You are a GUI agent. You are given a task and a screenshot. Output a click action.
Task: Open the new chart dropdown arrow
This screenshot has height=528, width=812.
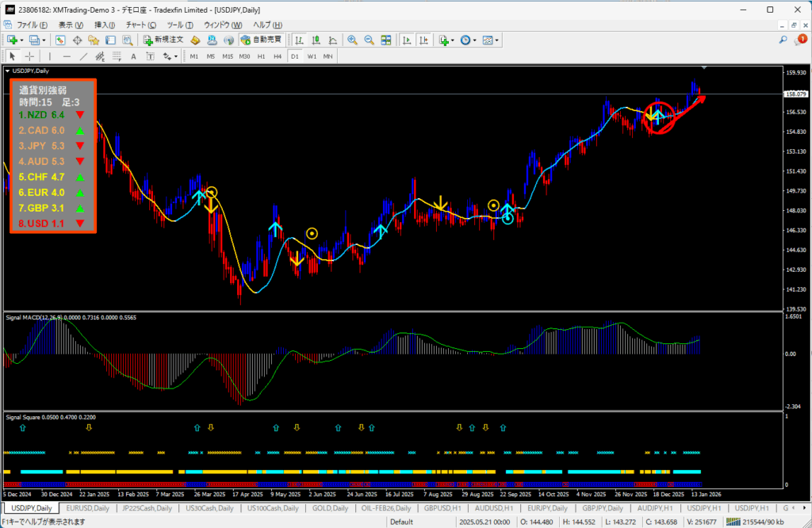(21, 40)
